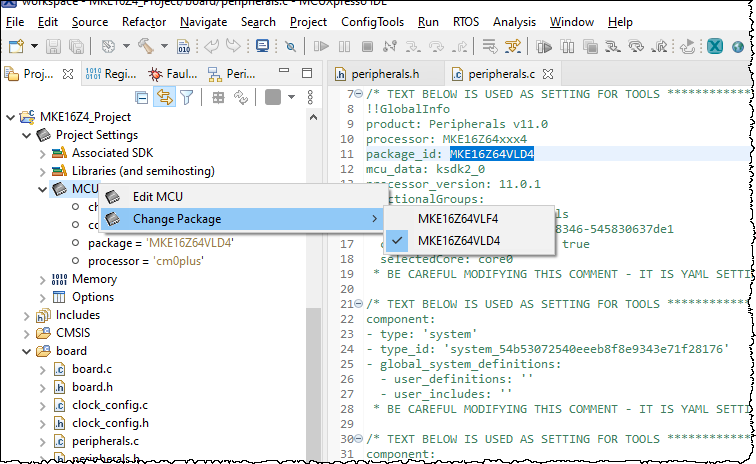
Task: Click the Terminate All Debug Sessions icon
Action: pos(590,47)
